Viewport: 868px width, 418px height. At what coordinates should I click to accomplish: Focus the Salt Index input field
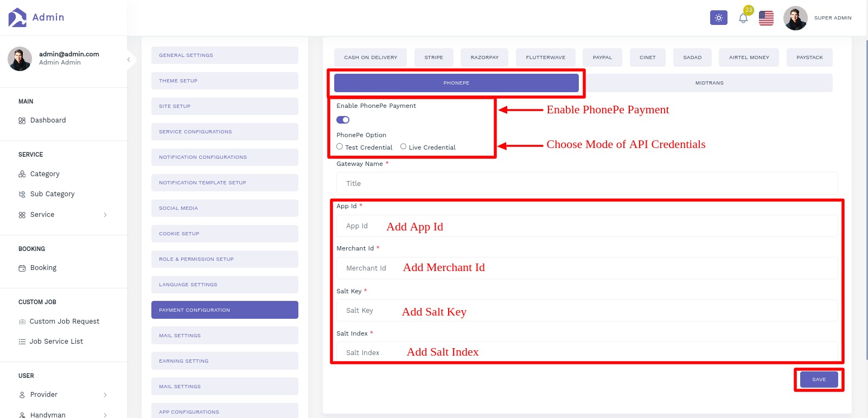click(x=587, y=352)
